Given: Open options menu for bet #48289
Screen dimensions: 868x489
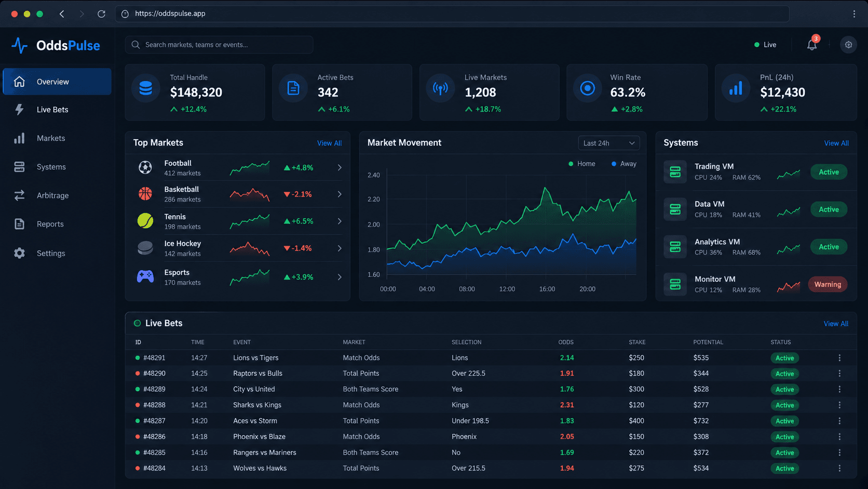Looking at the screenshot, I should coord(839,389).
